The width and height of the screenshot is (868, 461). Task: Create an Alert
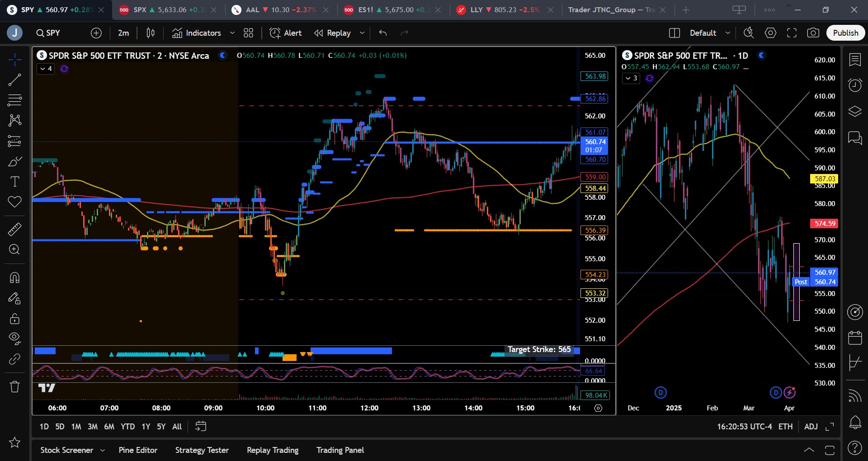(x=286, y=33)
